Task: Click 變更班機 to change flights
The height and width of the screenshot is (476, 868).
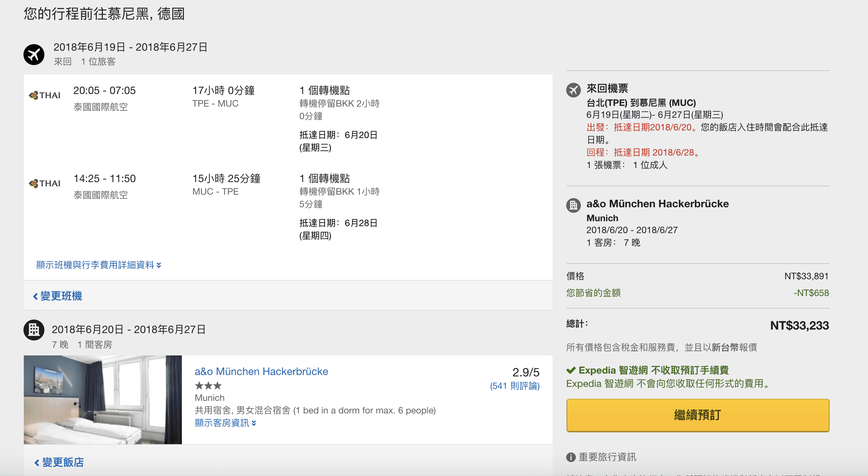Action: click(57, 296)
